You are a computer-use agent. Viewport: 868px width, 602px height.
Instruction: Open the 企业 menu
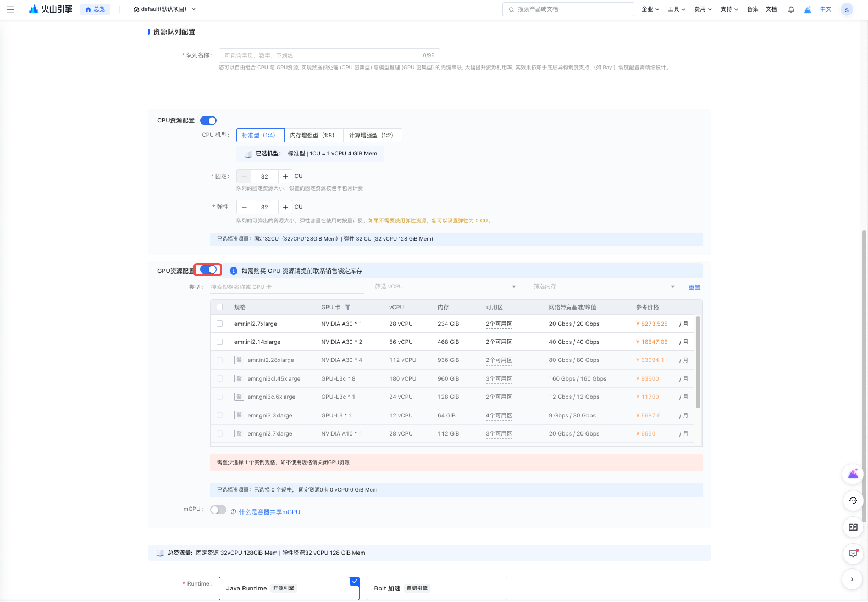pos(650,9)
